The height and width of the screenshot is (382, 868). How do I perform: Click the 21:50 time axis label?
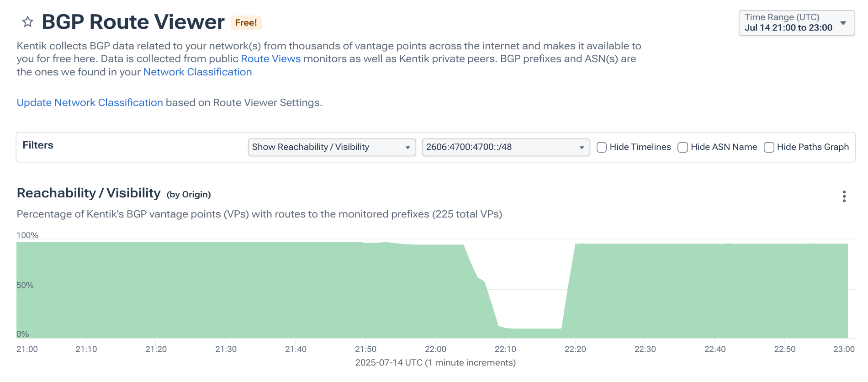[x=365, y=349]
